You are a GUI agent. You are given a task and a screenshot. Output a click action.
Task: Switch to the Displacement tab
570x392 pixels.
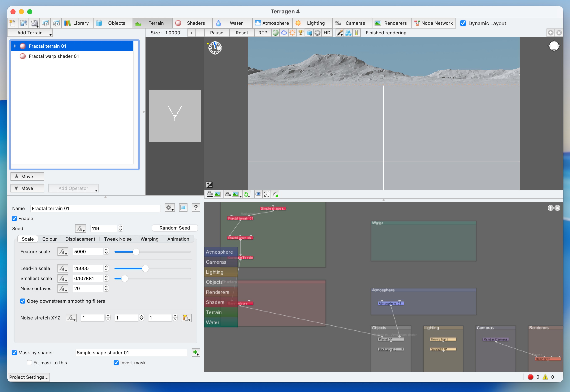[x=80, y=239]
